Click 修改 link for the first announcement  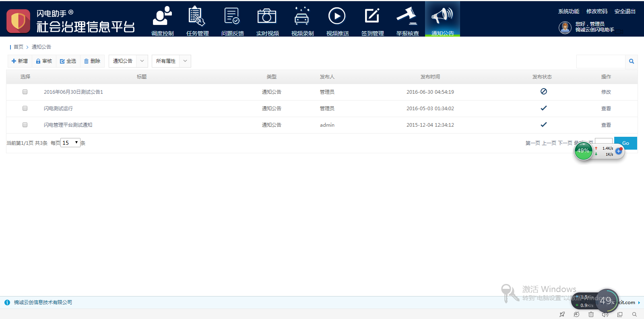click(x=606, y=92)
